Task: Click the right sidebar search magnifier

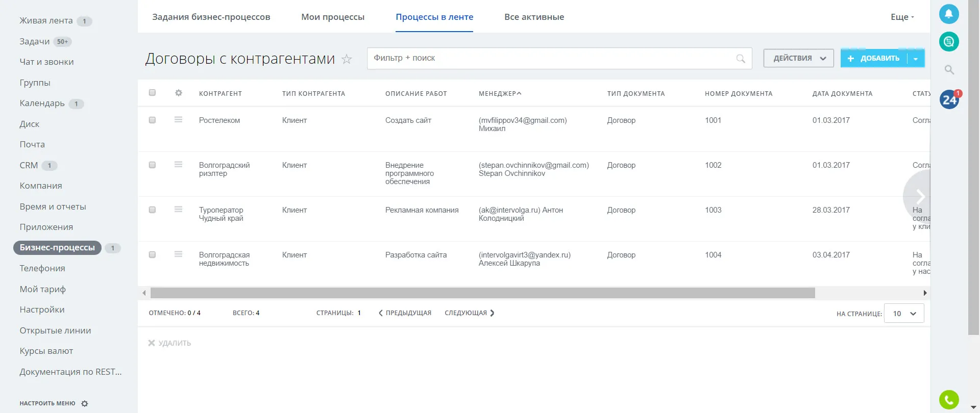Action: pos(949,69)
